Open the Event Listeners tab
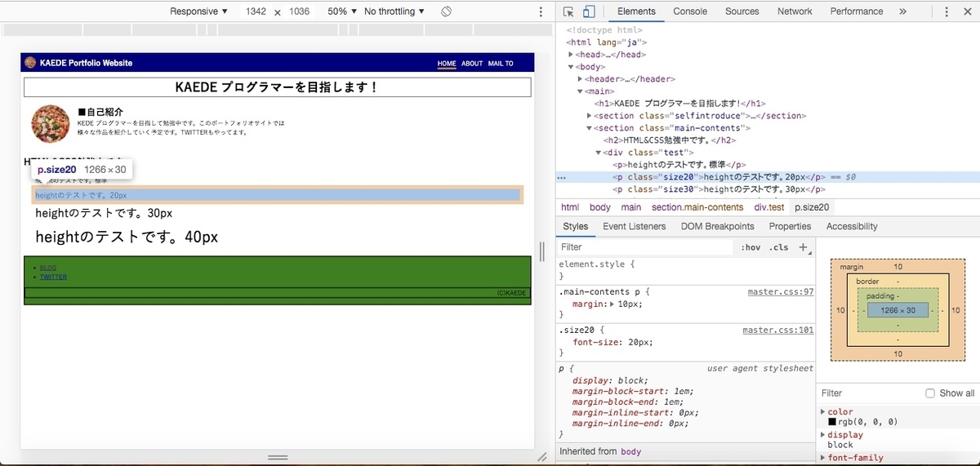Image resolution: width=980 pixels, height=466 pixels. [x=635, y=226]
